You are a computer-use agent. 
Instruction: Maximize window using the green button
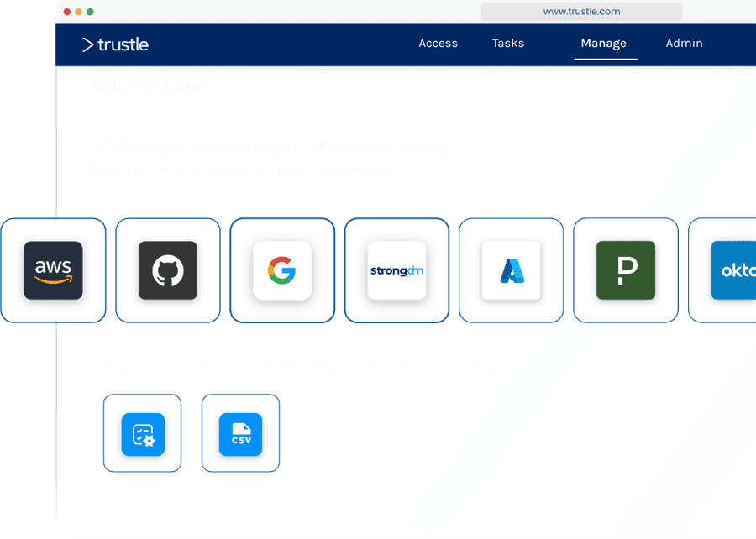click(90, 12)
